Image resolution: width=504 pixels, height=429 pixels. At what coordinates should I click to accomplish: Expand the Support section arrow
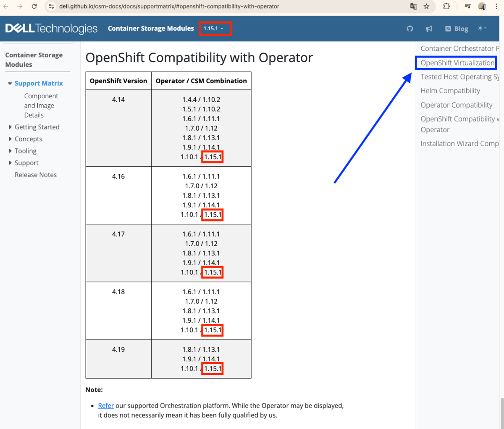[10, 163]
